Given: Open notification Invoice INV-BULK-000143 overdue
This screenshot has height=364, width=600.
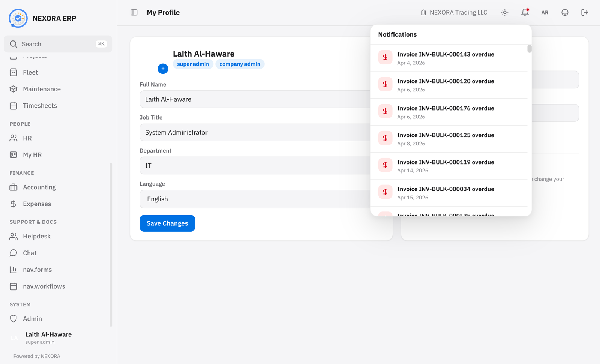Looking at the screenshot, I should 449,58.
